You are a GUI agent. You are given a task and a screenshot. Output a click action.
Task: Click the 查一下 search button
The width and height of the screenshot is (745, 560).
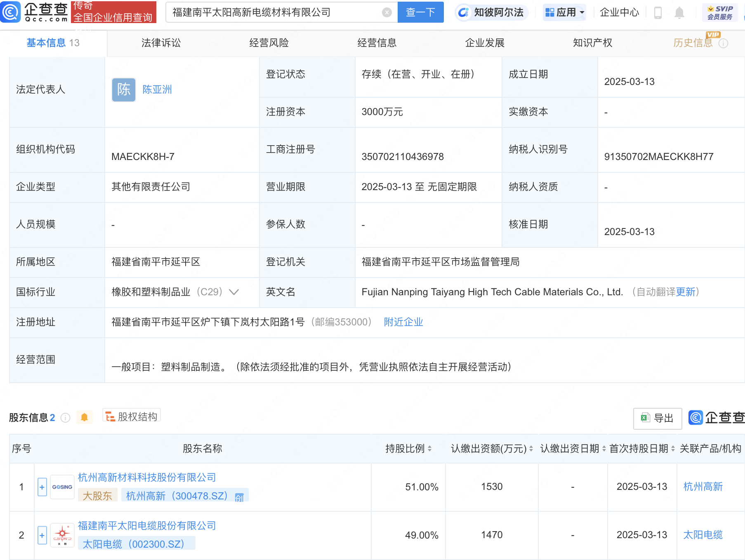pos(420,12)
